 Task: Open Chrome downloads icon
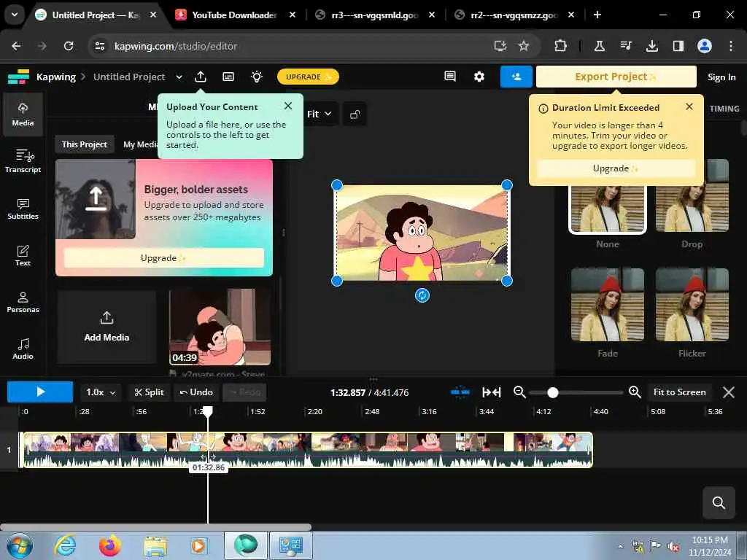[651, 46]
